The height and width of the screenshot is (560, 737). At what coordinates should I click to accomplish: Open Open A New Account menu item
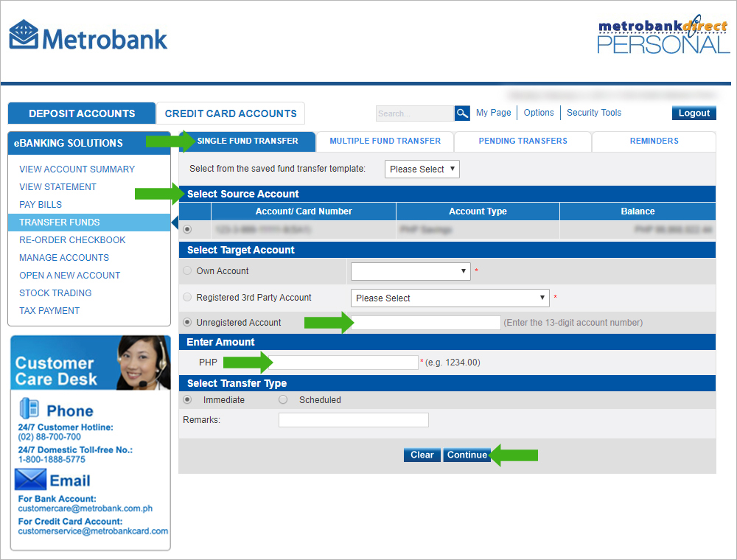click(69, 276)
